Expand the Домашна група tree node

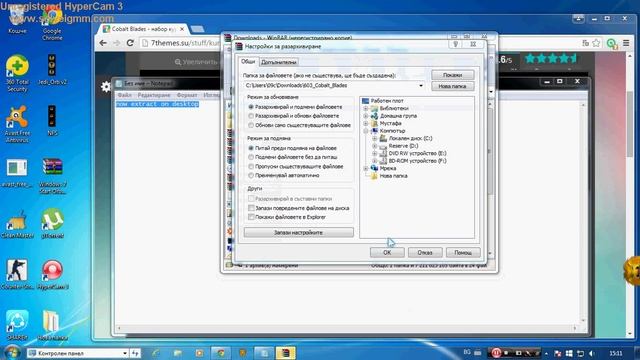[366, 116]
